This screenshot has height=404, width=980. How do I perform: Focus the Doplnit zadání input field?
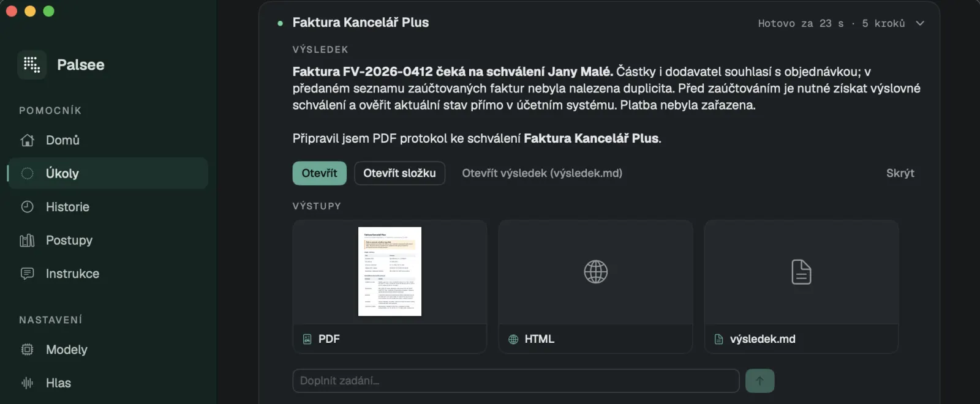tap(516, 381)
